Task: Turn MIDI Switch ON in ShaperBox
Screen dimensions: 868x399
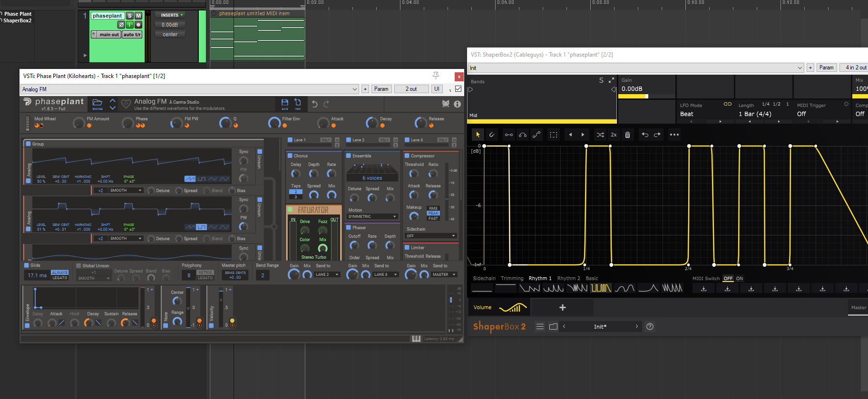Action: point(739,279)
